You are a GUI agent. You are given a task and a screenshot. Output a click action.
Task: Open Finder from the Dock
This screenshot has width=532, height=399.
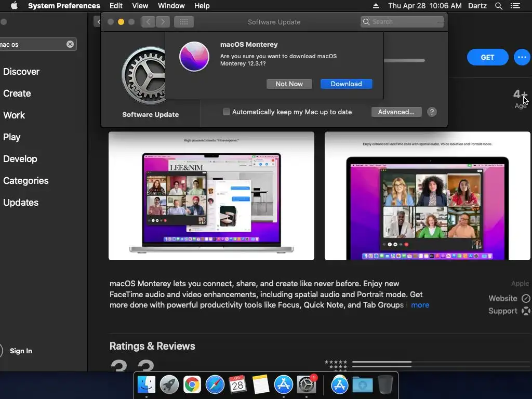pyautogui.click(x=146, y=385)
